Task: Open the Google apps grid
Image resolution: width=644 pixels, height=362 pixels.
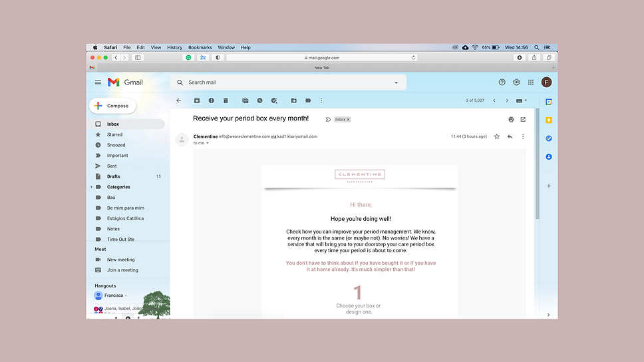Action: pos(531,82)
